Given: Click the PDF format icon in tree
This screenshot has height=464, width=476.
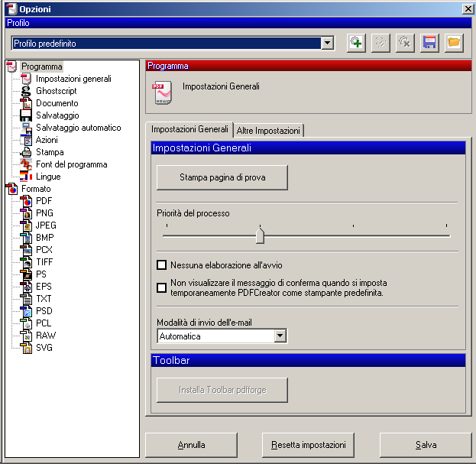Looking at the screenshot, I should point(26,201).
